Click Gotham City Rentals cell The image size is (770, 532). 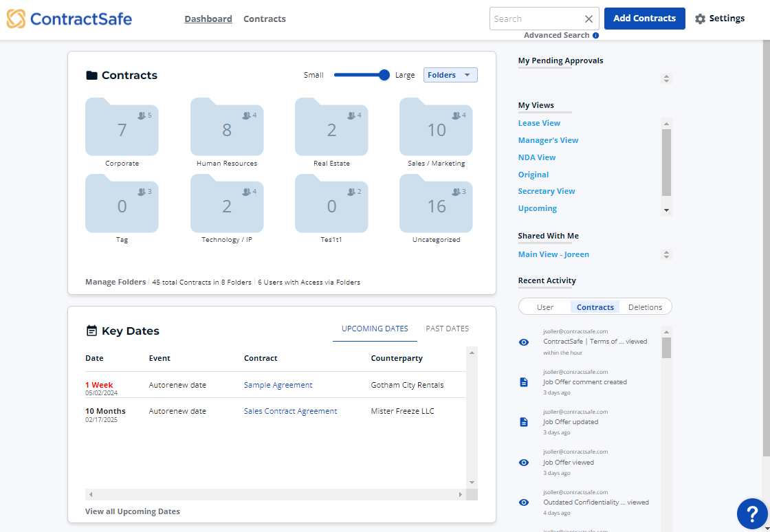click(x=407, y=386)
